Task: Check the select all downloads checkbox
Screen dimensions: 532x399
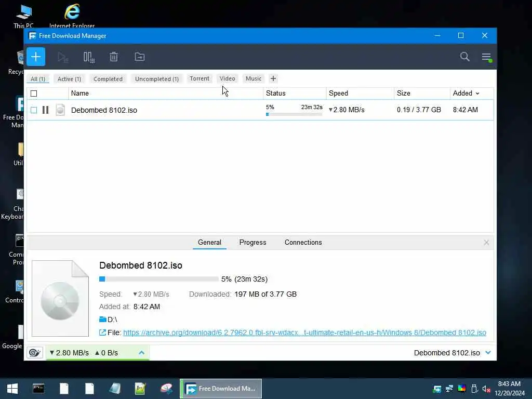Action: point(34,94)
